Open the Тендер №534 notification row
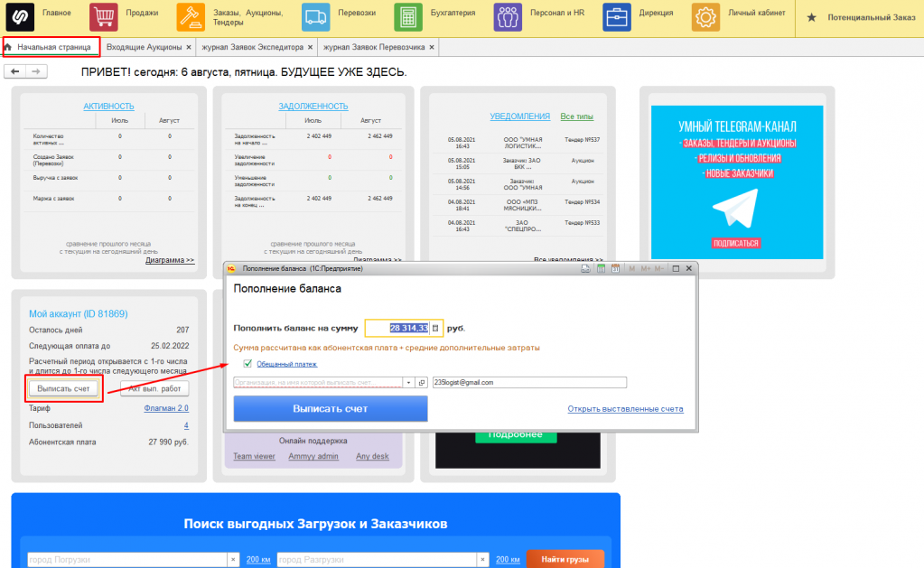The height and width of the screenshot is (568, 924). pyautogui.click(x=518, y=205)
